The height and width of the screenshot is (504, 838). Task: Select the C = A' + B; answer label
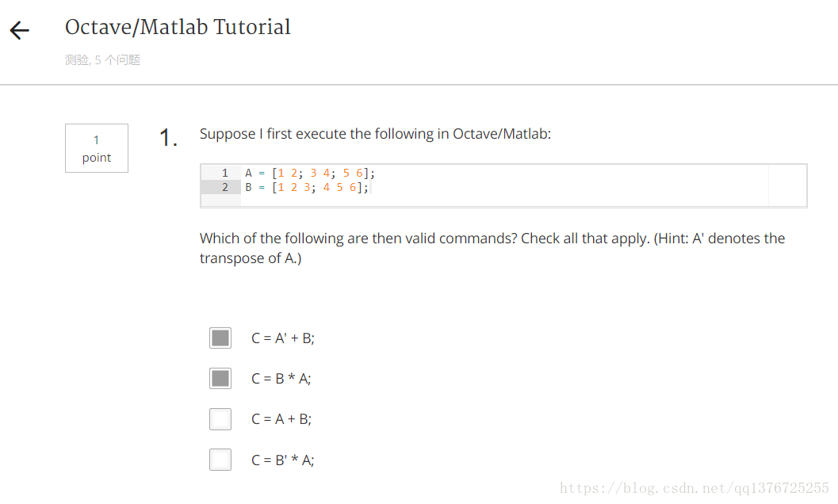(x=283, y=338)
